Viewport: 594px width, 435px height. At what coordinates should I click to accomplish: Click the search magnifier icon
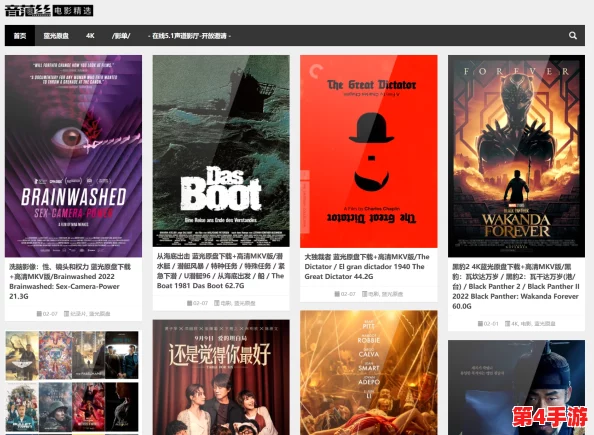tap(572, 36)
